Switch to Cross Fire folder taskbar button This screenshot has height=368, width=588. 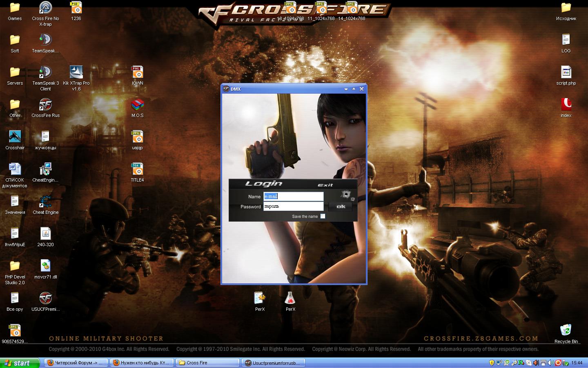click(x=207, y=363)
